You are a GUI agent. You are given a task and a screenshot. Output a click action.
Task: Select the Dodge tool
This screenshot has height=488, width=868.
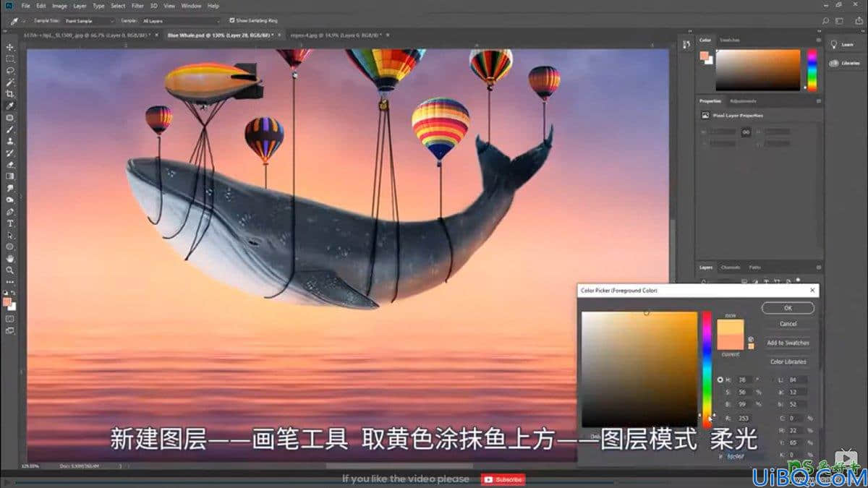click(x=10, y=200)
